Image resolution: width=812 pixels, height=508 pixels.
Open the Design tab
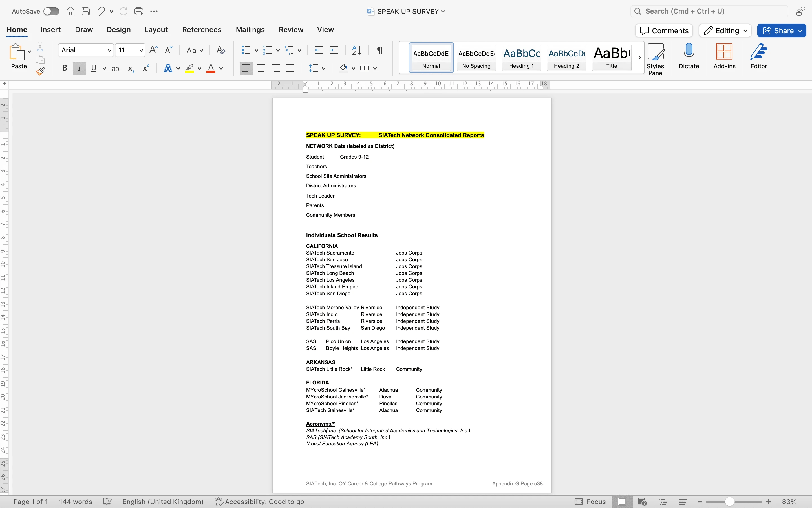point(118,30)
